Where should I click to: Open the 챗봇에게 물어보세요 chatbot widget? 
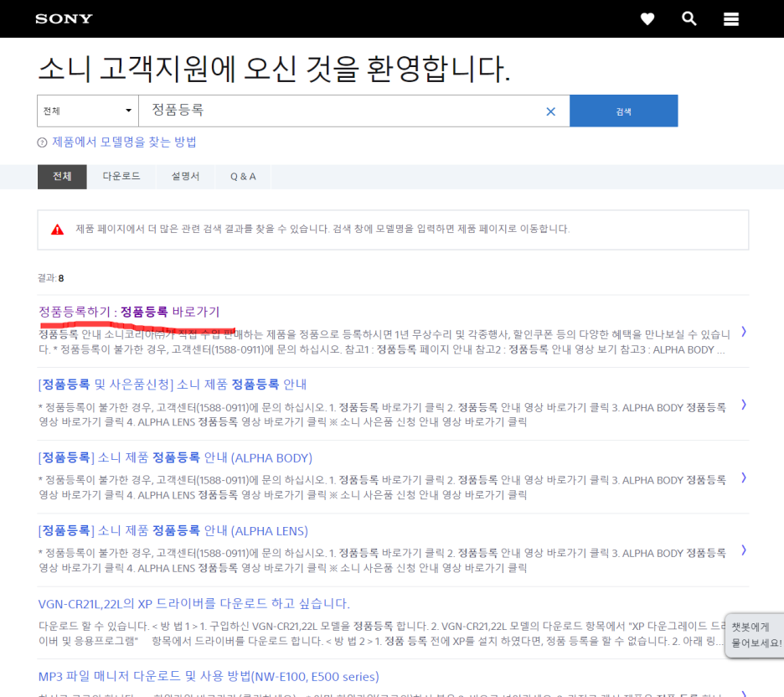(x=755, y=635)
